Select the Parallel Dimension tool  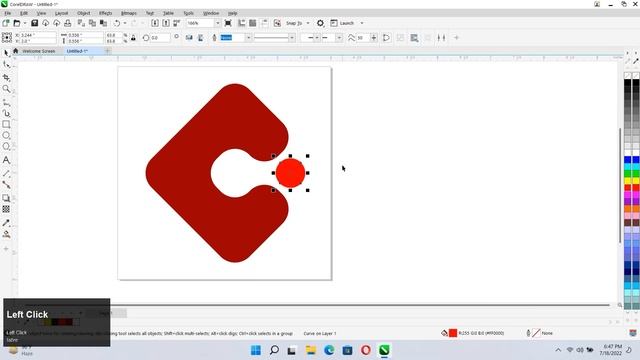pyautogui.click(x=6, y=173)
